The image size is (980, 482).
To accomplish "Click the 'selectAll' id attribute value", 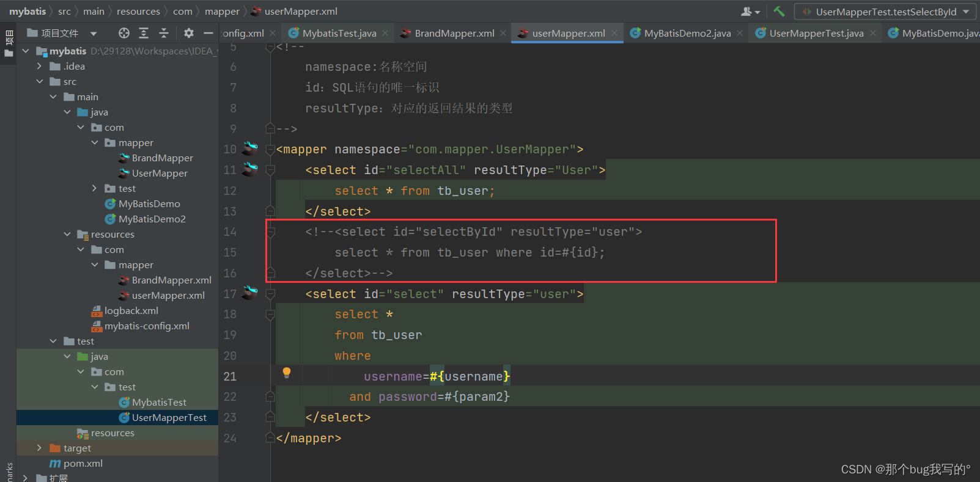I will tap(426, 170).
